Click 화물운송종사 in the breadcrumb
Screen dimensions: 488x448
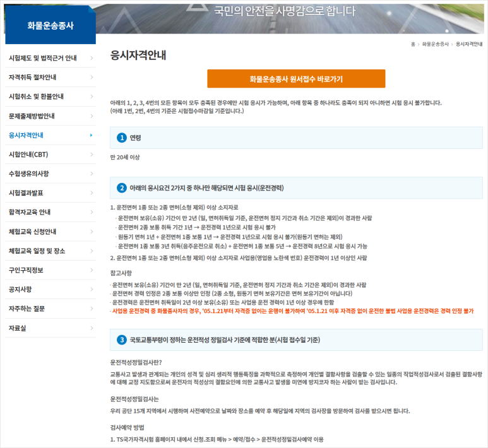[436, 44]
